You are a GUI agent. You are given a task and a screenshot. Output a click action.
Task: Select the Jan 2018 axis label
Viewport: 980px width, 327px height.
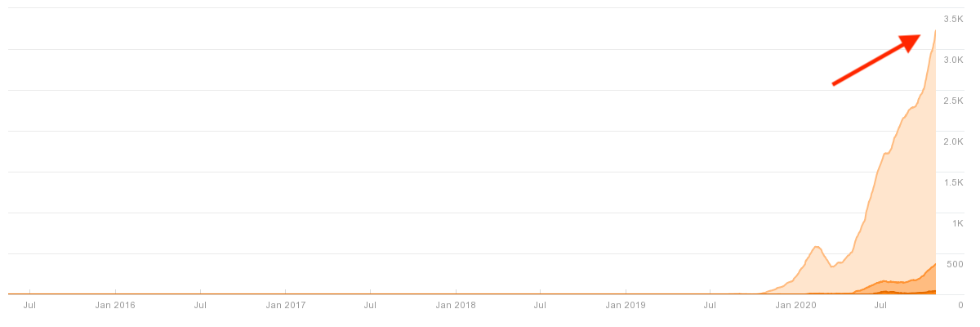coord(456,305)
